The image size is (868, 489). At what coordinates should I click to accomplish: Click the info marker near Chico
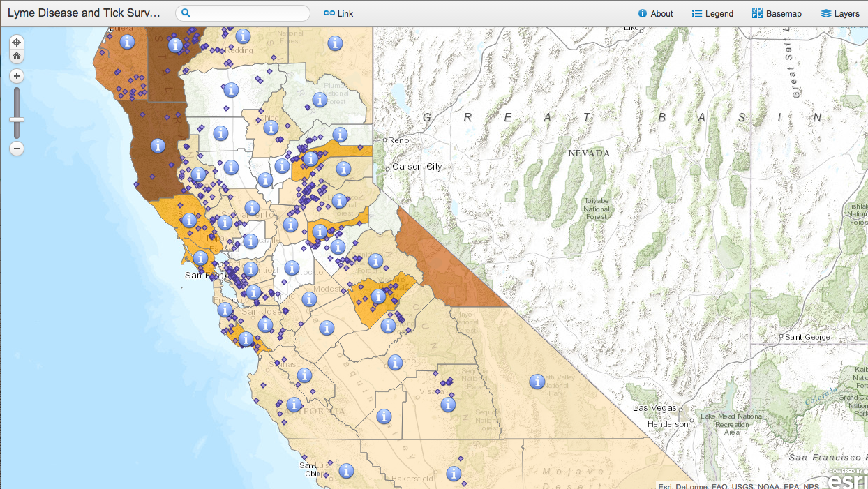[x=270, y=128]
